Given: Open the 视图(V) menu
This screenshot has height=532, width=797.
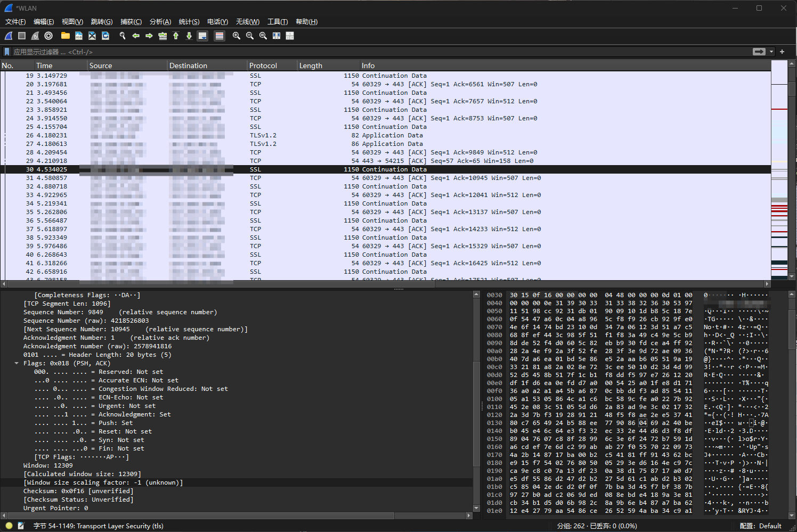Looking at the screenshot, I should click(x=72, y=22).
